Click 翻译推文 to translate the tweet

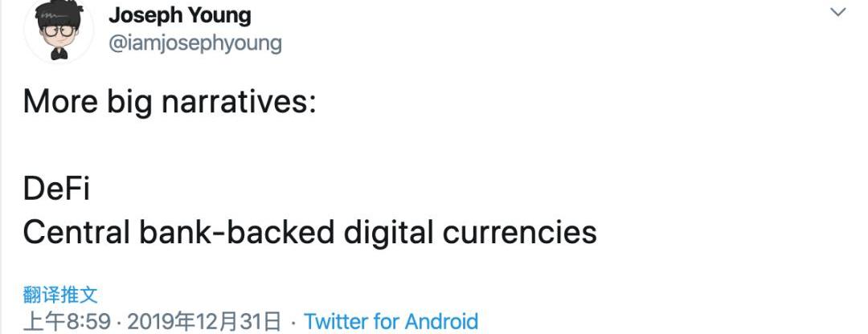[x=60, y=295]
